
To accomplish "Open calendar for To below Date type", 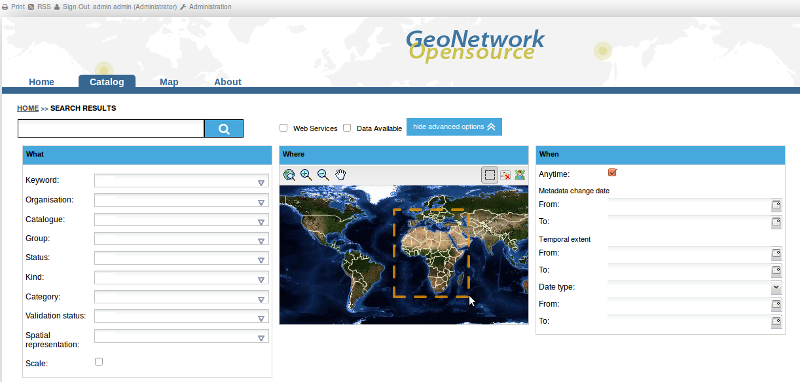I will pos(776,322).
